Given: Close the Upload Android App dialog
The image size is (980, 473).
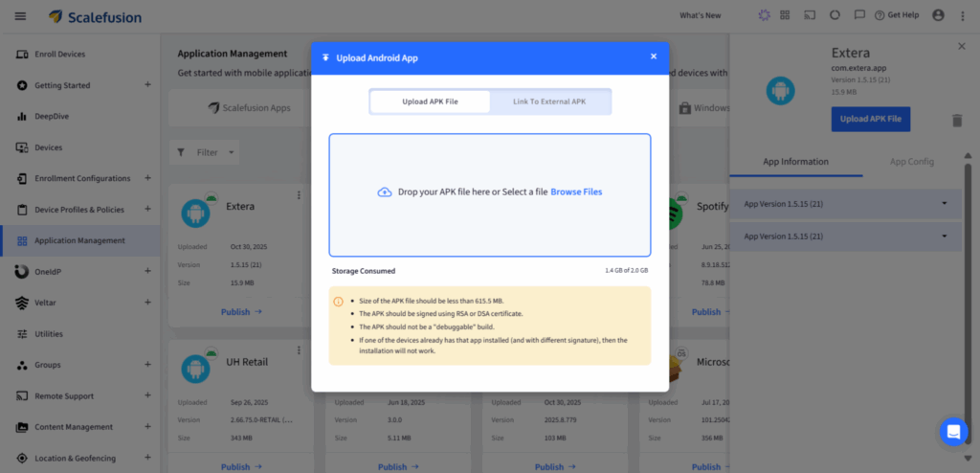Looking at the screenshot, I should [654, 56].
